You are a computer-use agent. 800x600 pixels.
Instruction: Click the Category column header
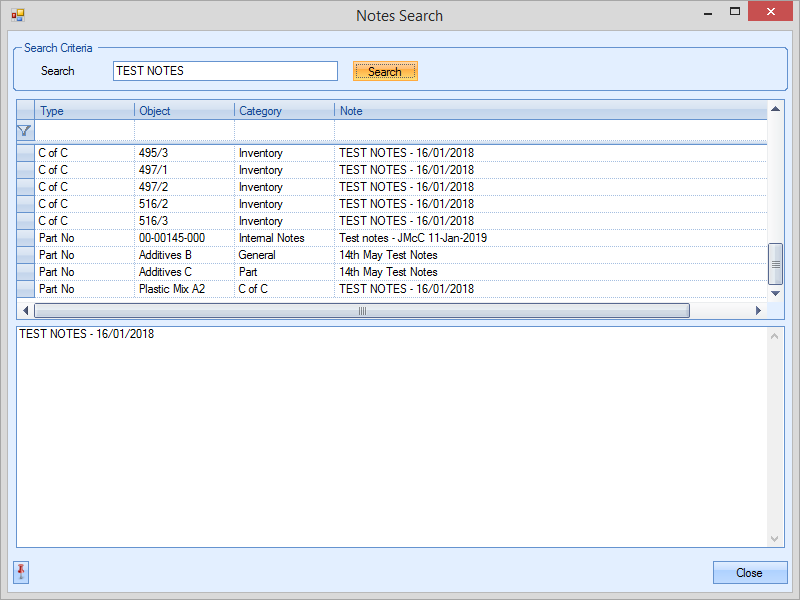284,111
